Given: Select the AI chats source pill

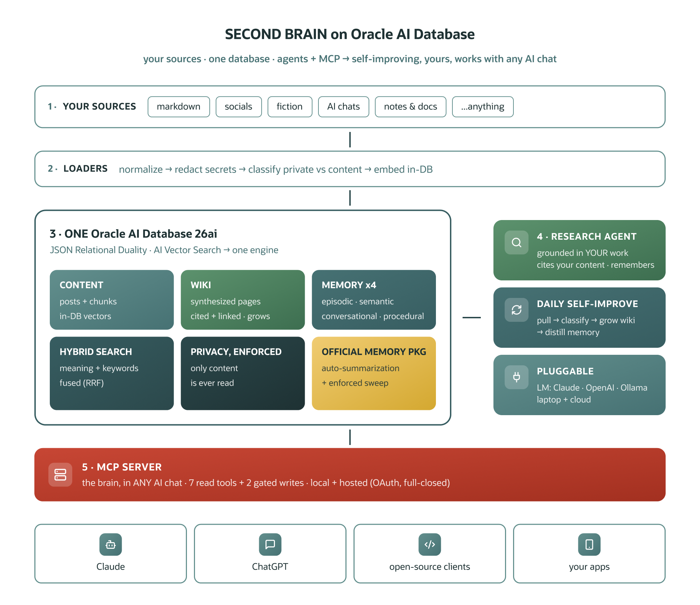Looking at the screenshot, I should (x=343, y=107).
